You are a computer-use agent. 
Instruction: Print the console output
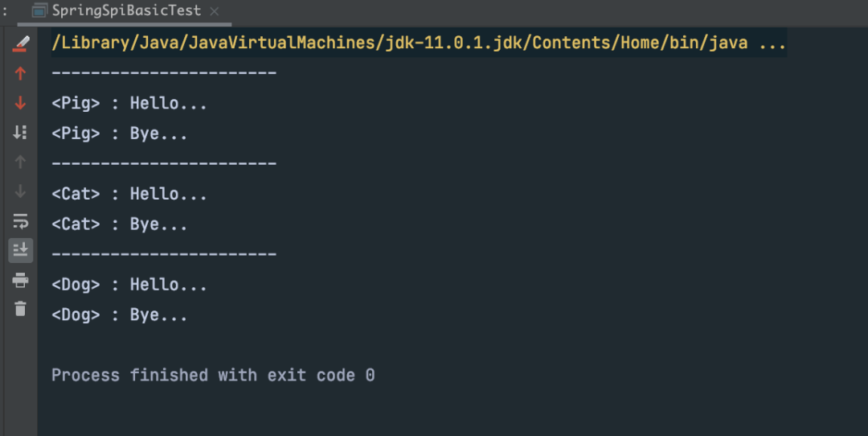point(20,280)
